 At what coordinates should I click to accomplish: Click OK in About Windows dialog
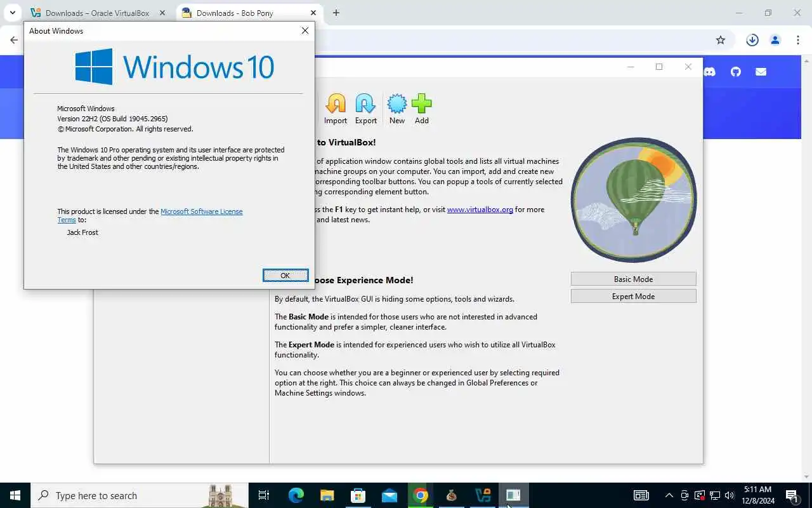coord(285,276)
